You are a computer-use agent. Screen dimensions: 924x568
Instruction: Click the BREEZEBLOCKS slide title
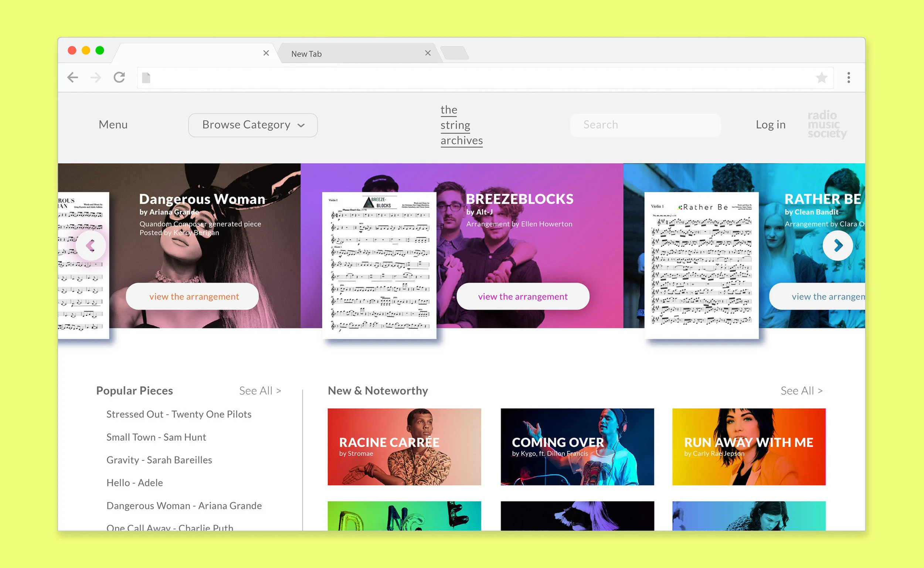click(520, 199)
